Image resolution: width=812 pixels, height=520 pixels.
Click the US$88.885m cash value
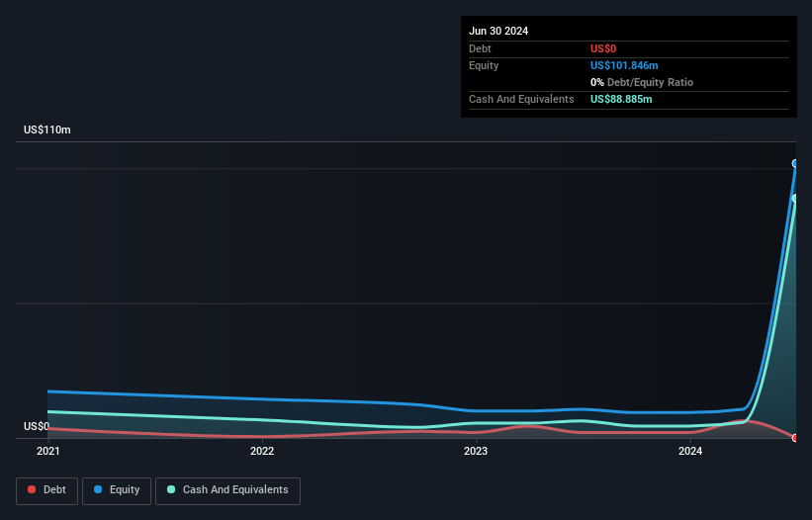[621, 99]
